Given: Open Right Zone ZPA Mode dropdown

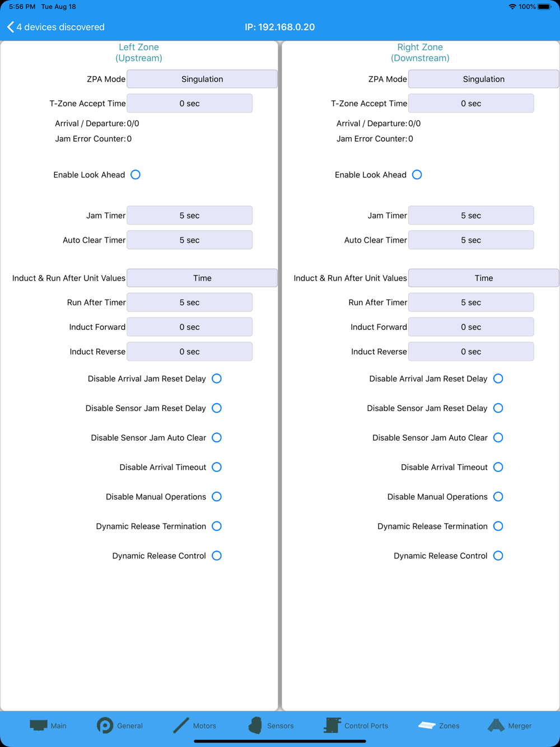Looking at the screenshot, I should 483,79.
